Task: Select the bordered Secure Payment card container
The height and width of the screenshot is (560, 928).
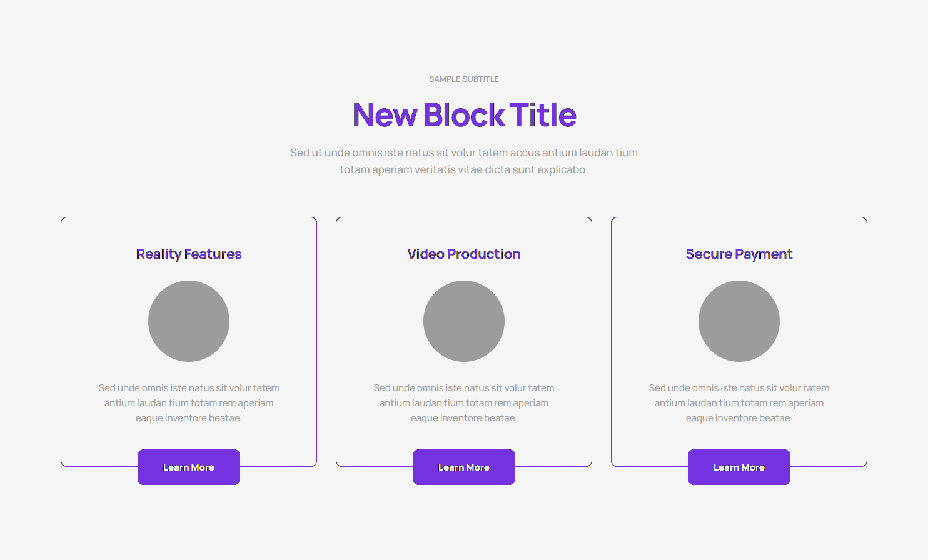Action: 638,437
